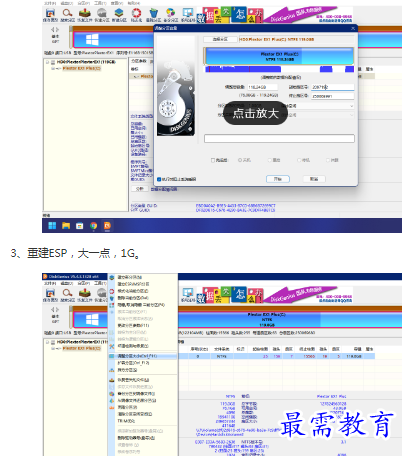
Task: Click the empty progress bar in dialog
Action: (279, 139)
